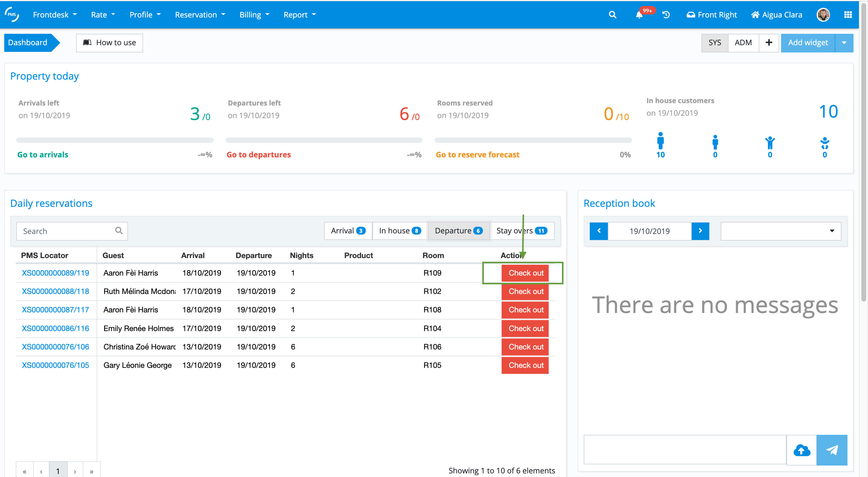The image size is (868, 477).
Task: Select the Arrival tab
Action: pyautogui.click(x=348, y=231)
